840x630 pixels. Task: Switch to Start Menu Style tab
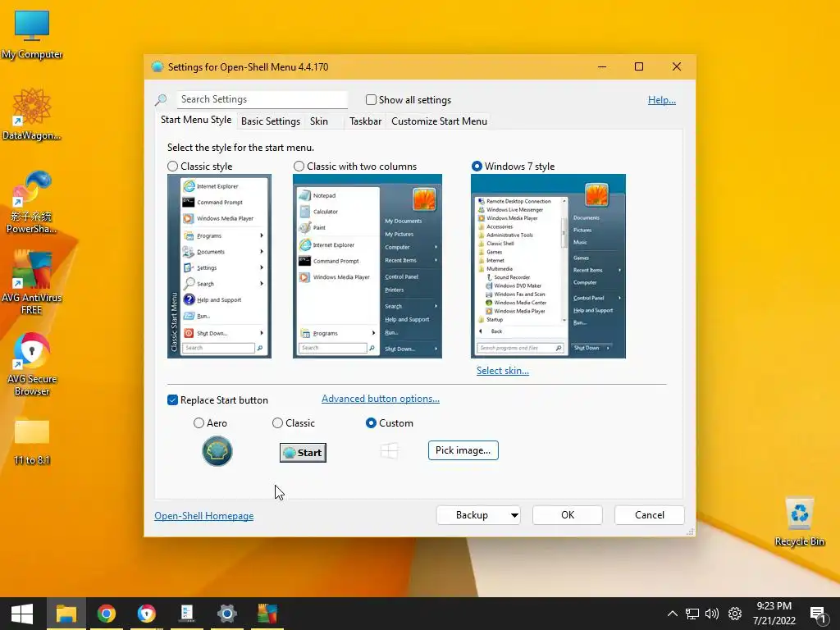click(196, 120)
